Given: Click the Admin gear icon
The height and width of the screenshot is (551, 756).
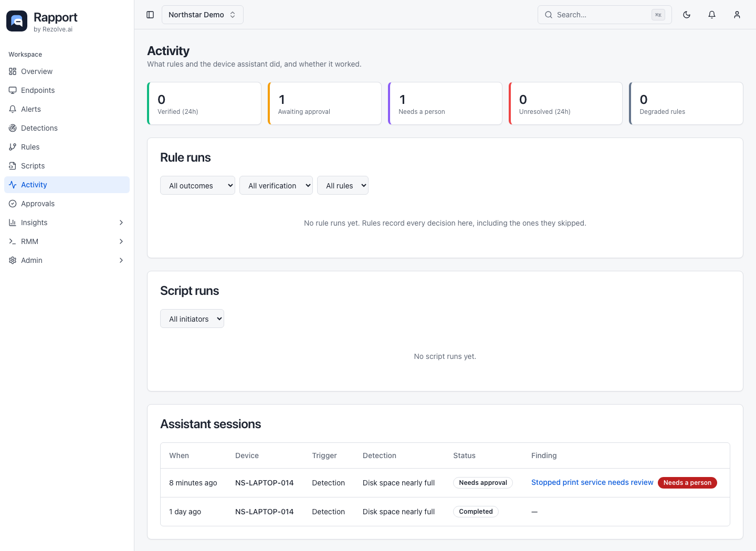Looking at the screenshot, I should [13, 260].
